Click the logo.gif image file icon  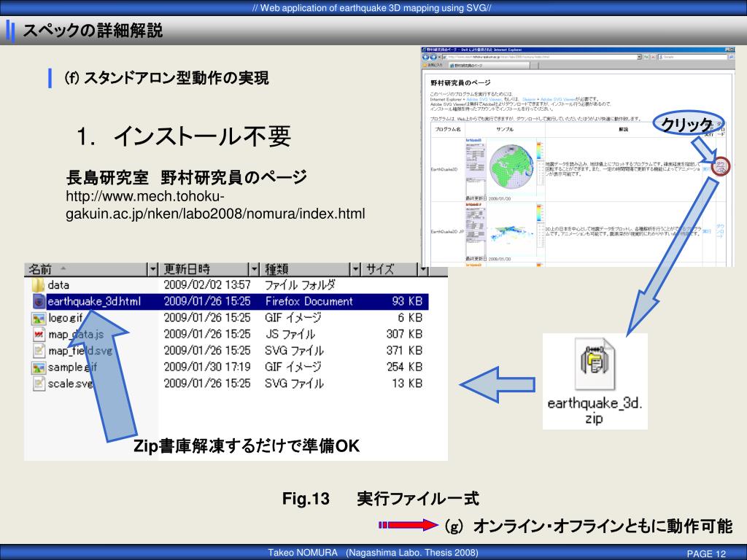(x=39, y=318)
